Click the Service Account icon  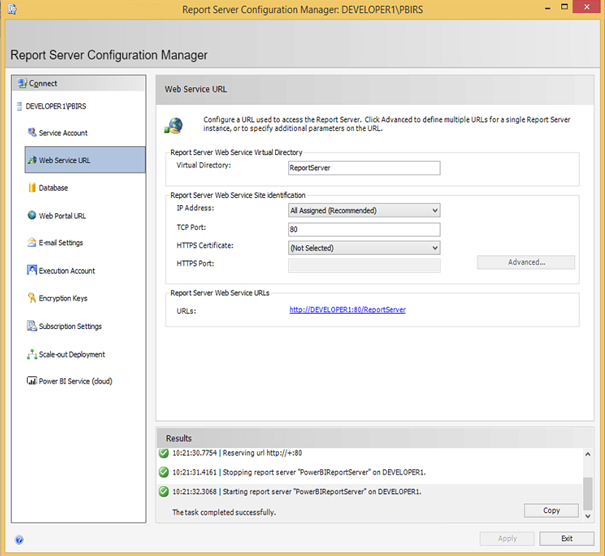point(32,133)
